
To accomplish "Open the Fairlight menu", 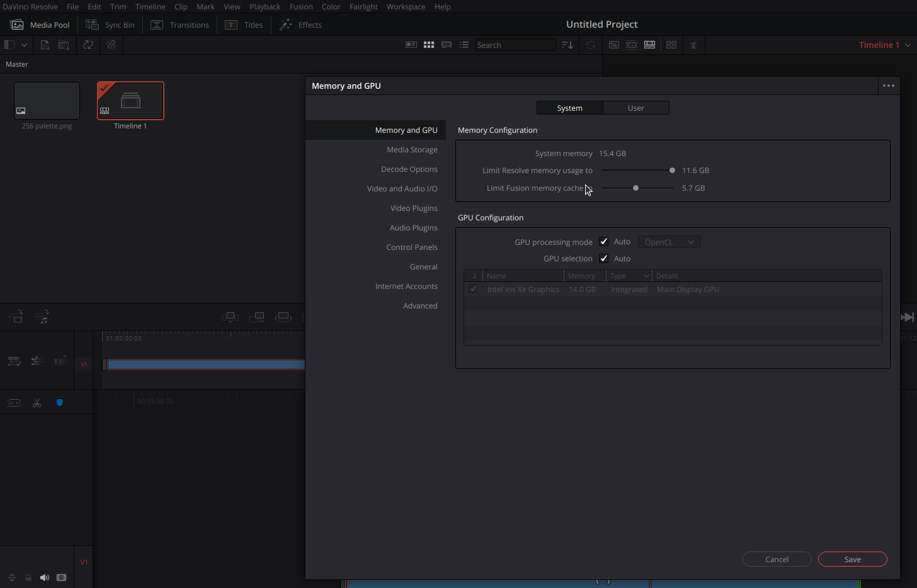I will 363,6.
